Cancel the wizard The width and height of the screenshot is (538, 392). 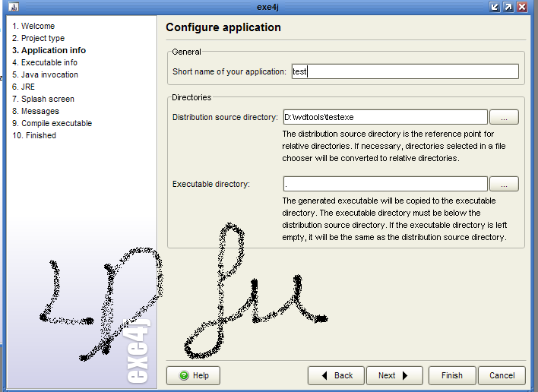click(x=502, y=375)
